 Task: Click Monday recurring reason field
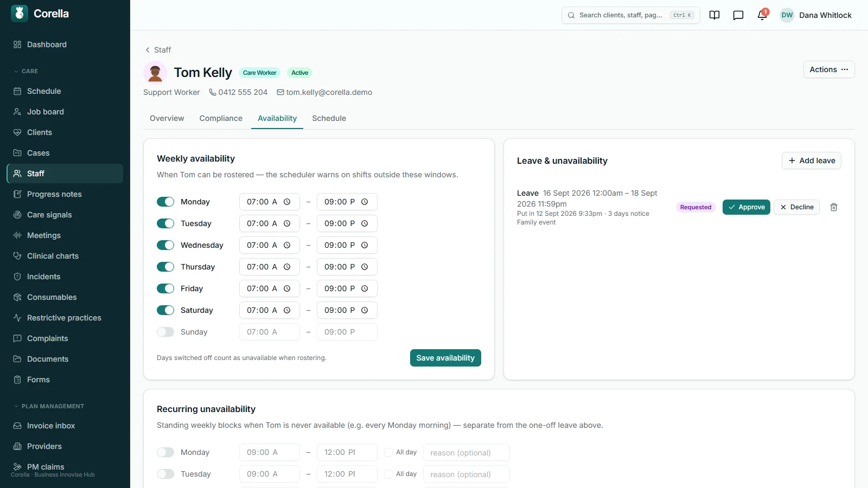click(x=467, y=452)
